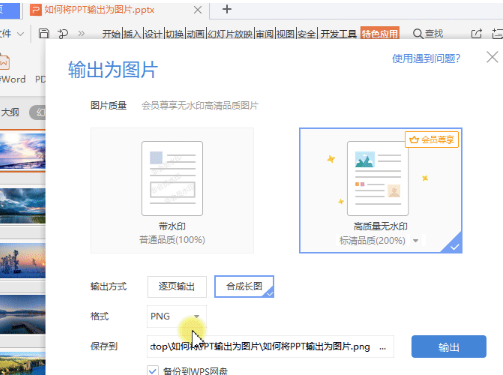Select the fifth slide thumbnail with green field
Screen dimensions: 503x375
23,363
